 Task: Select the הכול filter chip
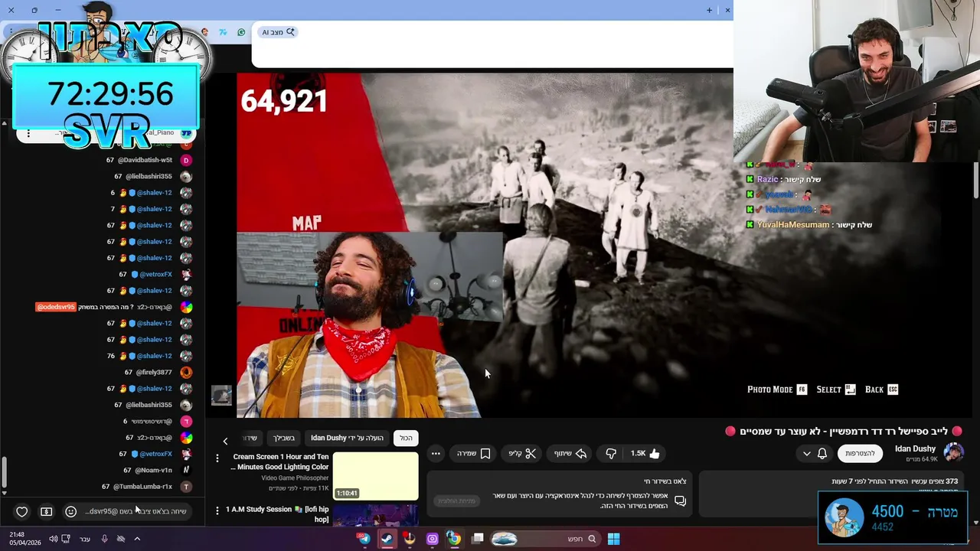pyautogui.click(x=406, y=438)
